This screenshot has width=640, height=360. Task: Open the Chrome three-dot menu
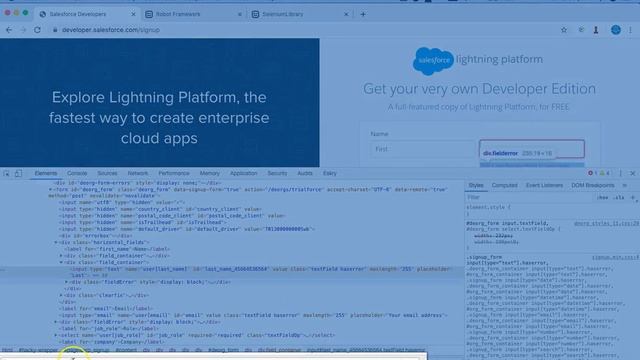click(631, 30)
